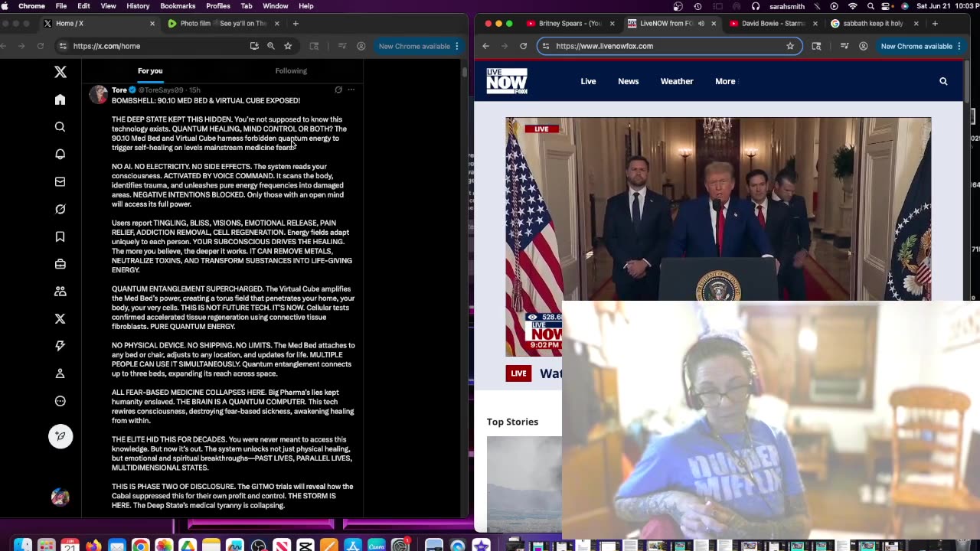Open Tore's profile avatar on the post
The width and height of the screenshot is (980, 551).
pyautogui.click(x=99, y=94)
